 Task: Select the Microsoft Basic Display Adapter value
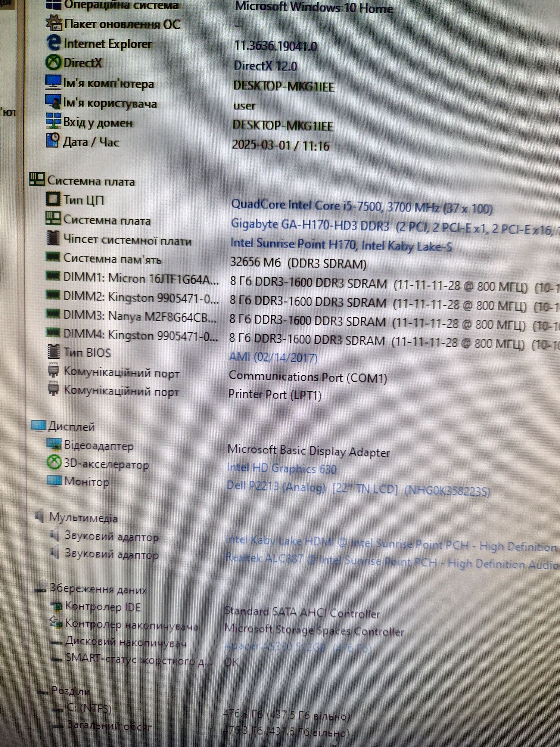(x=309, y=451)
